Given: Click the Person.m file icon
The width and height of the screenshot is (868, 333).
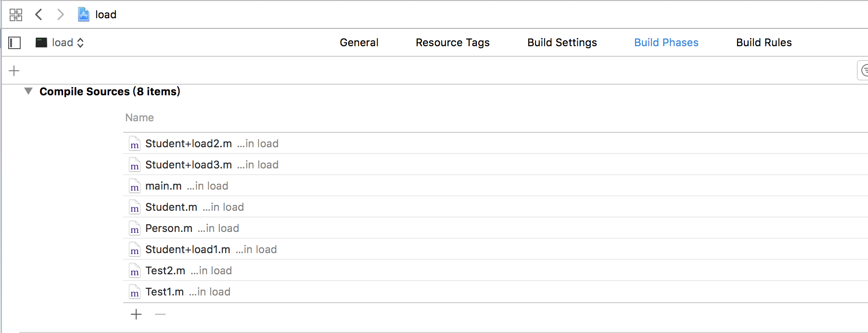Looking at the screenshot, I should point(135,229).
